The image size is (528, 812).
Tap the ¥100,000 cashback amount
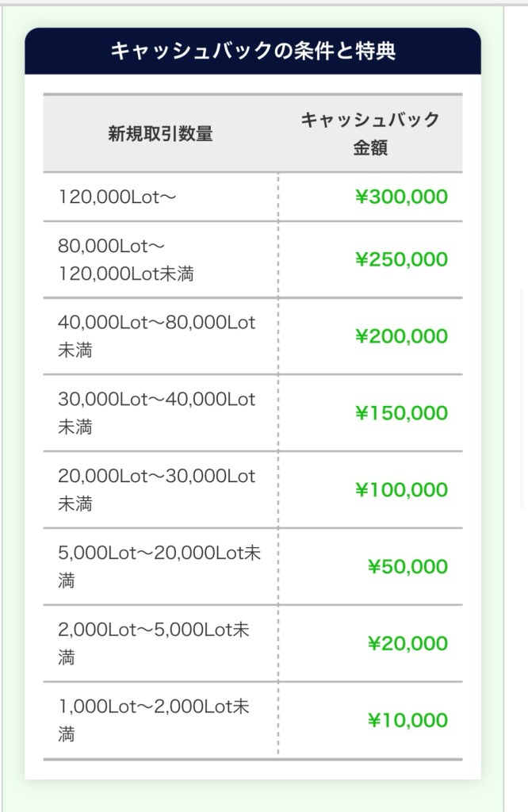pos(401,490)
